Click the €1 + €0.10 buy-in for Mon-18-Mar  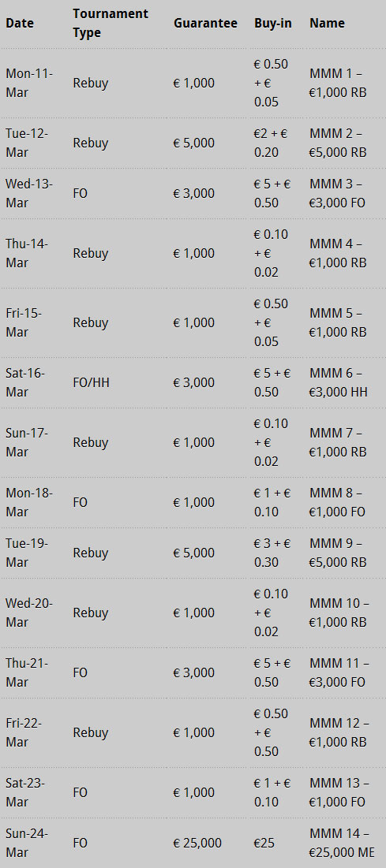[272, 502]
